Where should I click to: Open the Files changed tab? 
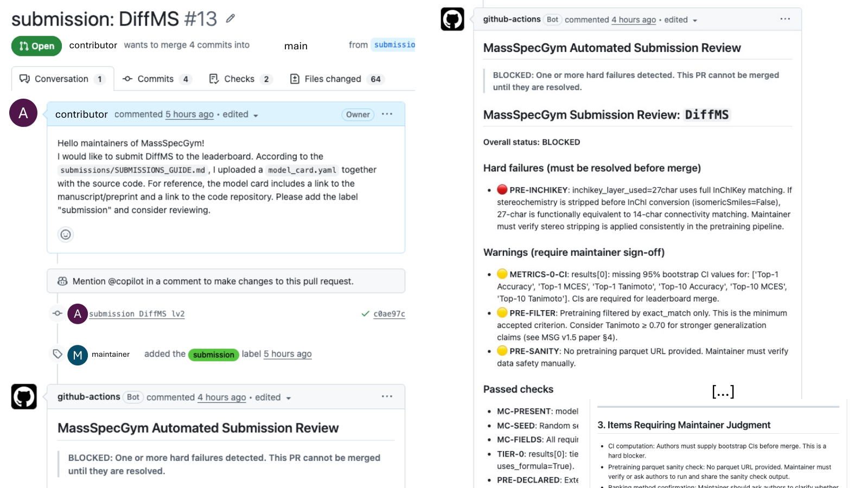[337, 79]
